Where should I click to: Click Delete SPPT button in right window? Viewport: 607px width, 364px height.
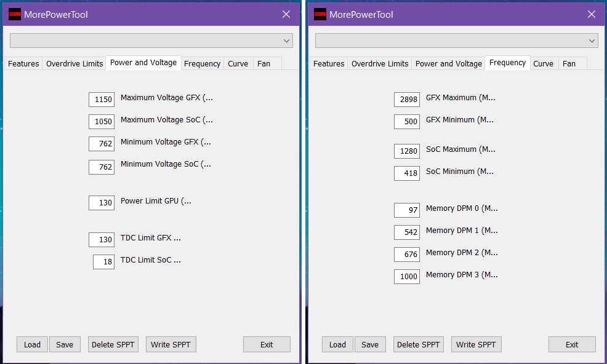419,344
